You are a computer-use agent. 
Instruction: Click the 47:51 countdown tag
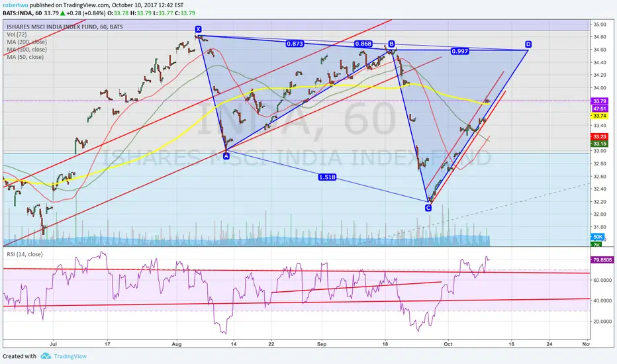point(600,109)
